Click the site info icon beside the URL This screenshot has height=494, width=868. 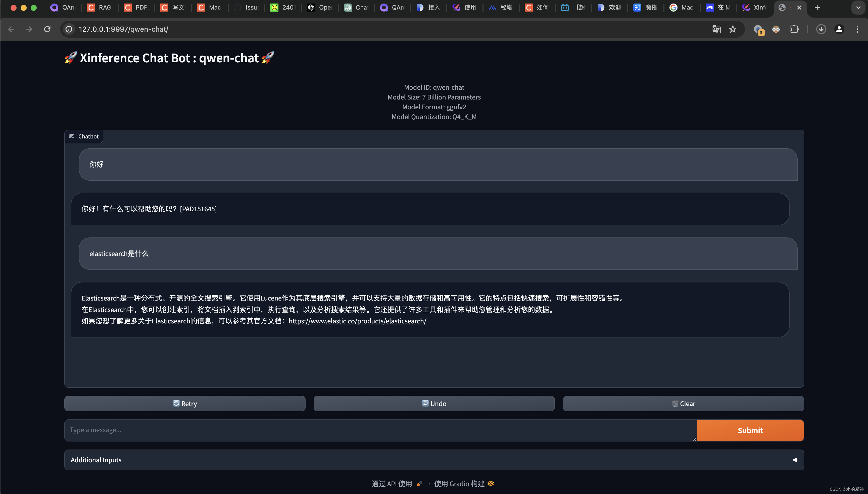[69, 29]
